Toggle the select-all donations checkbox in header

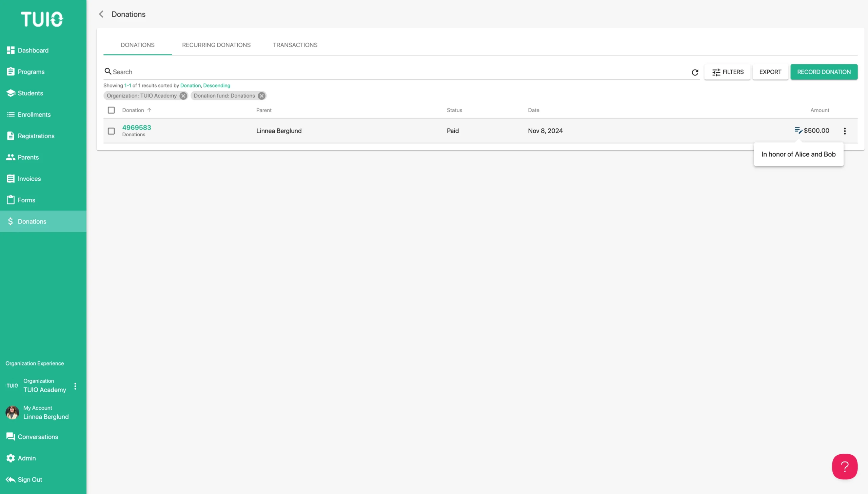(111, 110)
